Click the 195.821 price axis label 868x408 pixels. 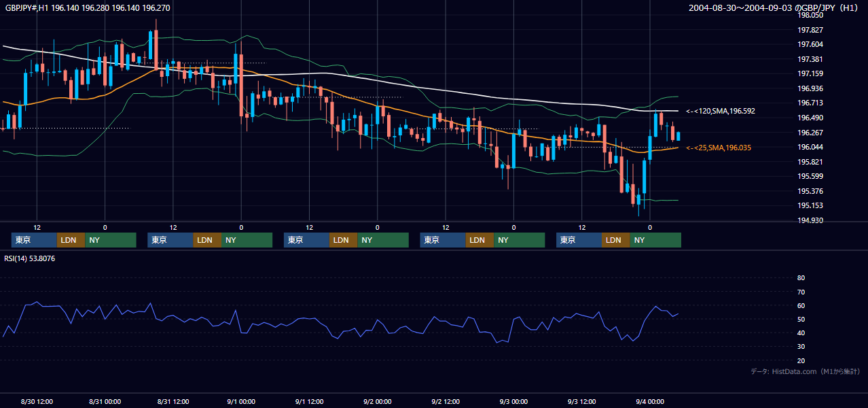(x=810, y=162)
